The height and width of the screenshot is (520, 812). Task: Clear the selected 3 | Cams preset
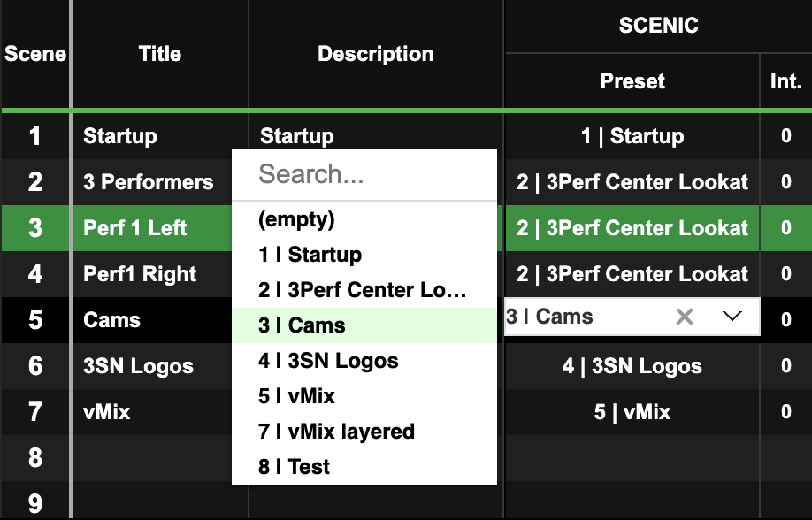click(684, 317)
